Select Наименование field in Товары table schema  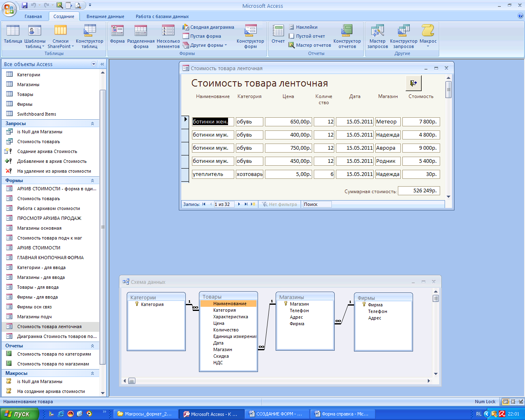[228, 304]
